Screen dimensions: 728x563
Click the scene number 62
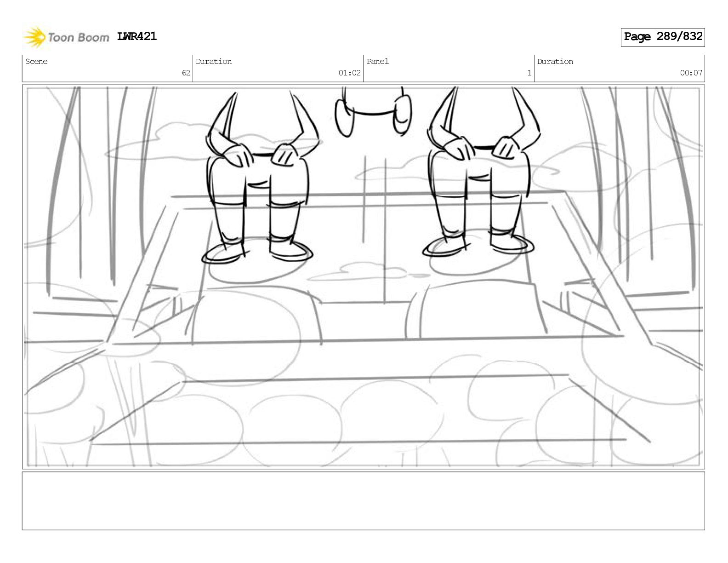(x=186, y=73)
